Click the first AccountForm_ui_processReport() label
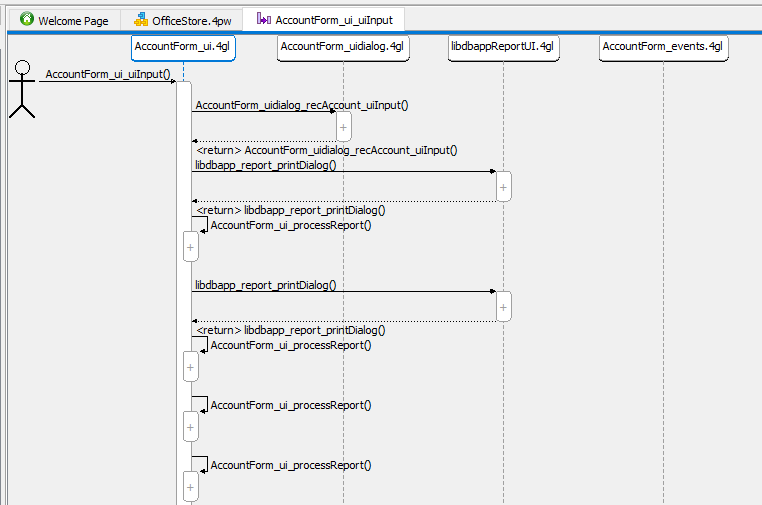762x505 pixels. (291, 225)
